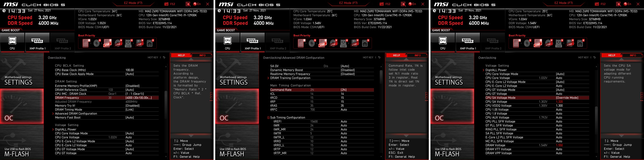Open CPU SA Voltage Mode [Override Mode] option
Screen dimensions: 644x160
point(537,98)
